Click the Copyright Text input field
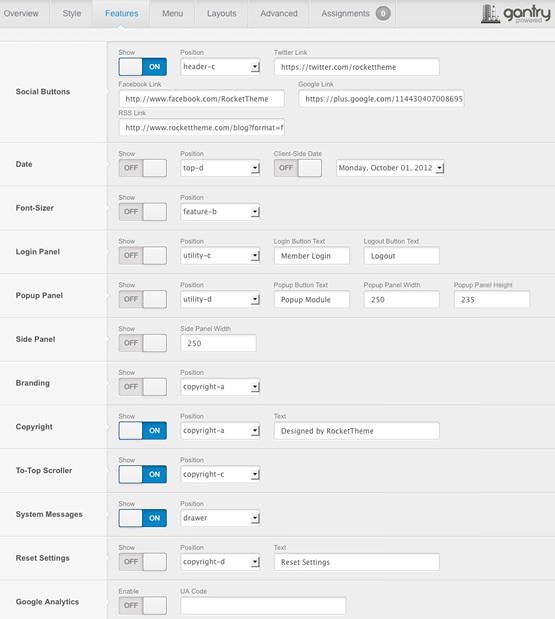The width and height of the screenshot is (555, 619). [x=356, y=431]
